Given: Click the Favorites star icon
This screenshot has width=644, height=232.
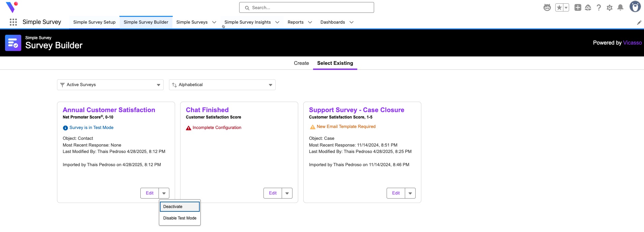Looking at the screenshot, I should pyautogui.click(x=559, y=7).
